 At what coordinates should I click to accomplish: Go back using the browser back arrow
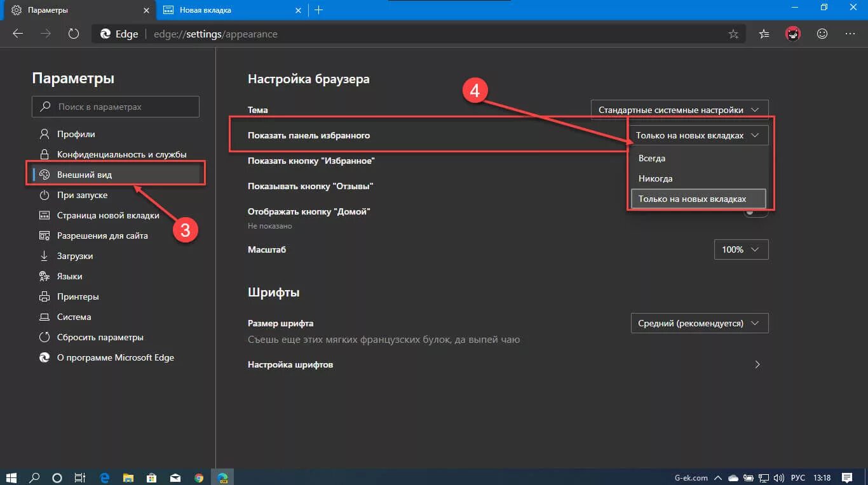coord(18,34)
